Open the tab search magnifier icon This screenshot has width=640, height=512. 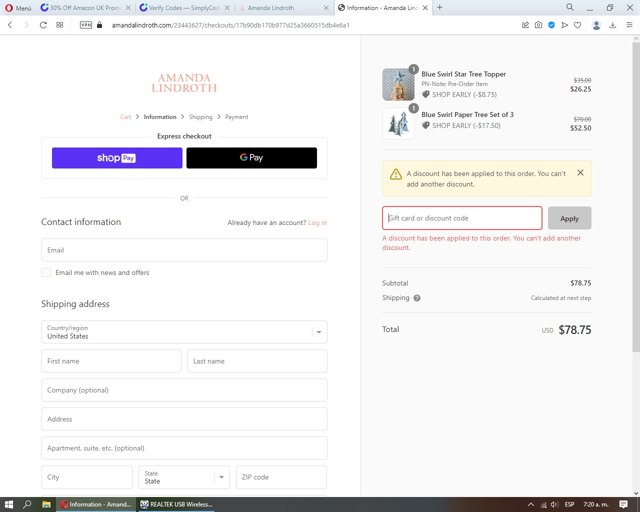pos(570,7)
